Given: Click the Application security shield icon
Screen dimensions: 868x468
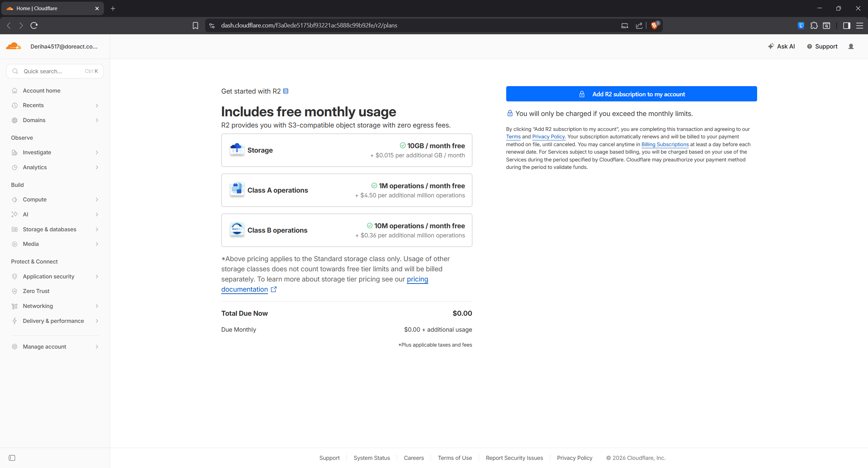Looking at the screenshot, I should coord(15,276).
